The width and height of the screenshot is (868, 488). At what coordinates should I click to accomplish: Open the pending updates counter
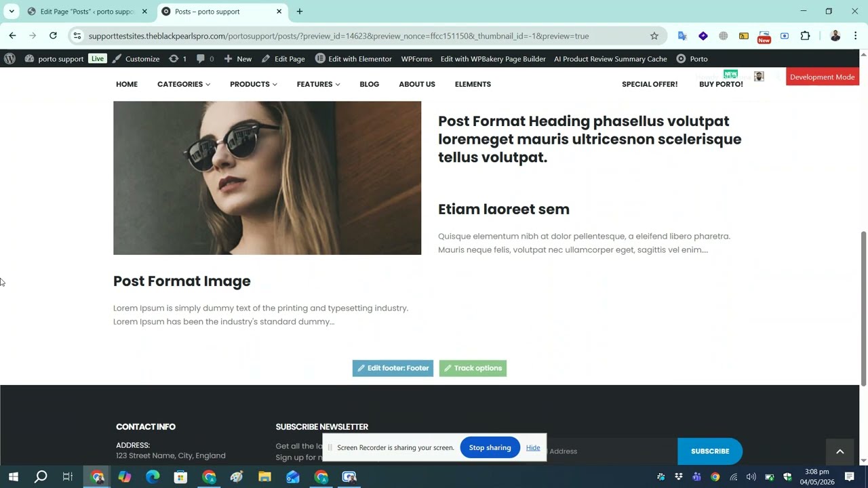click(178, 59)
